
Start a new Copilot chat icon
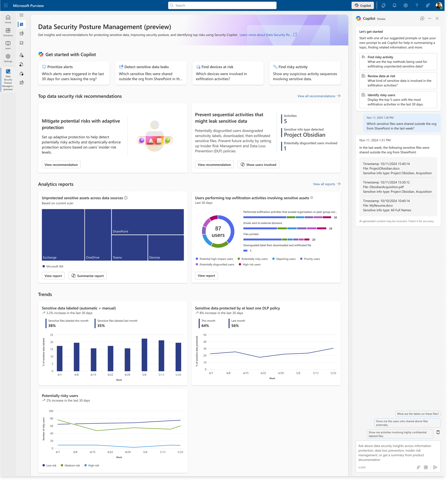(422, 19)
